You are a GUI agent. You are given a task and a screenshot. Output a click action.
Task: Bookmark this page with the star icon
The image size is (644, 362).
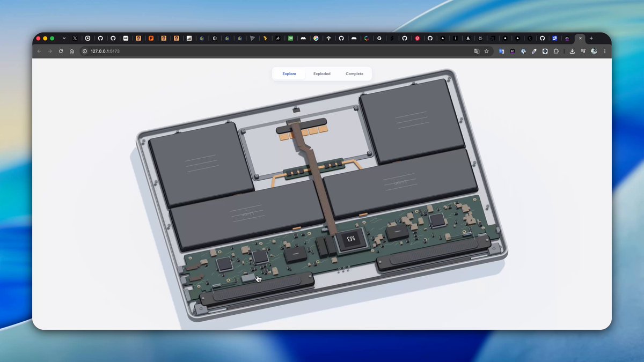(486, 51)
